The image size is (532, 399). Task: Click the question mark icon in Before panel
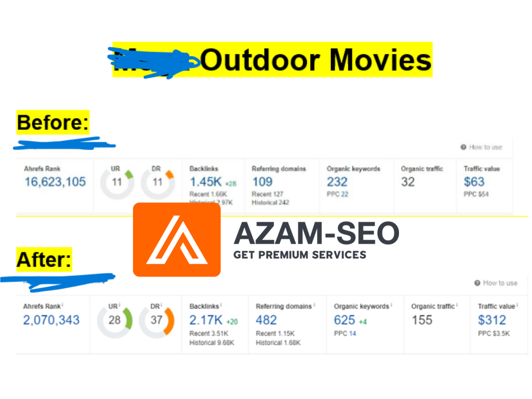tap(463, 147)
